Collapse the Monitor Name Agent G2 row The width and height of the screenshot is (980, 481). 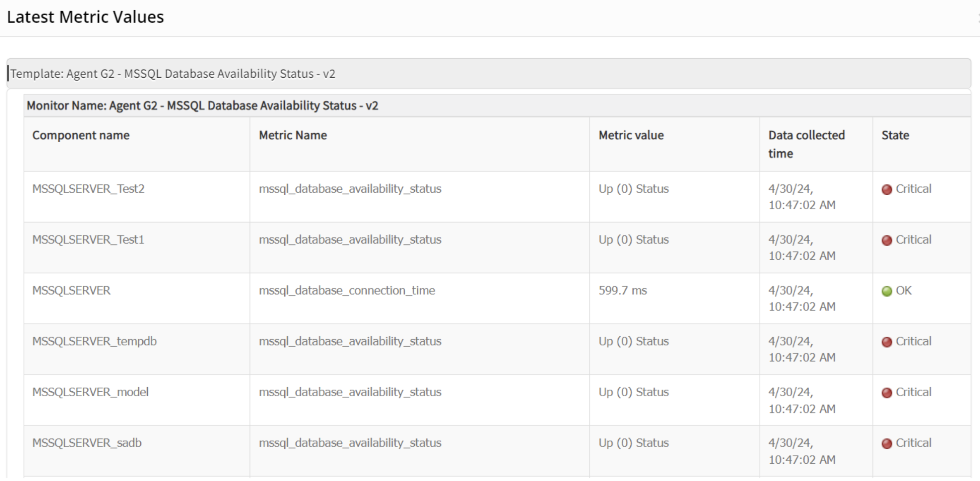pos(202,106)
